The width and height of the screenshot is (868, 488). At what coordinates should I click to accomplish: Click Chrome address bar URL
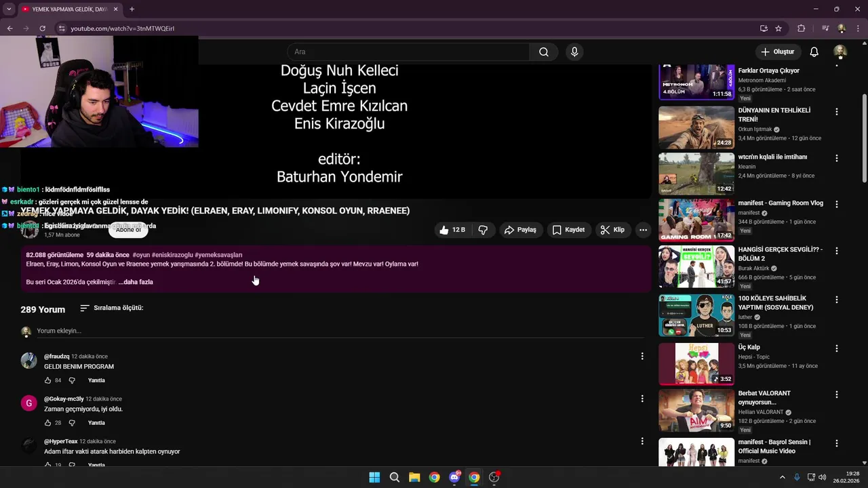point(123,28)
